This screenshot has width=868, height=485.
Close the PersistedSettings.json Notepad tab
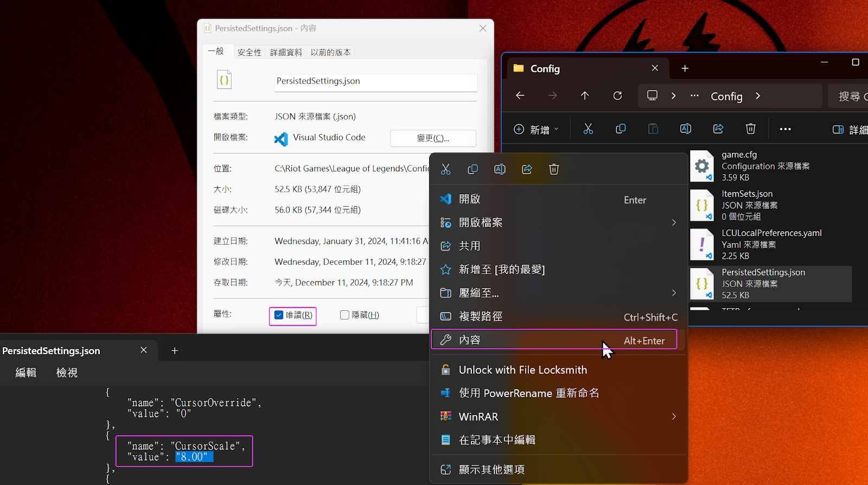pyautogui.click(x=144, y=350)
